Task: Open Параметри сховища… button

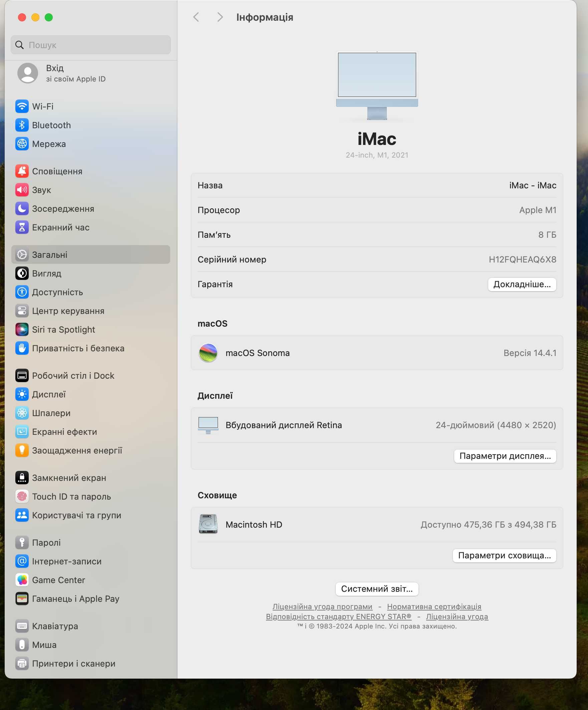Action: pyautogui.click(x=505, y=555)
